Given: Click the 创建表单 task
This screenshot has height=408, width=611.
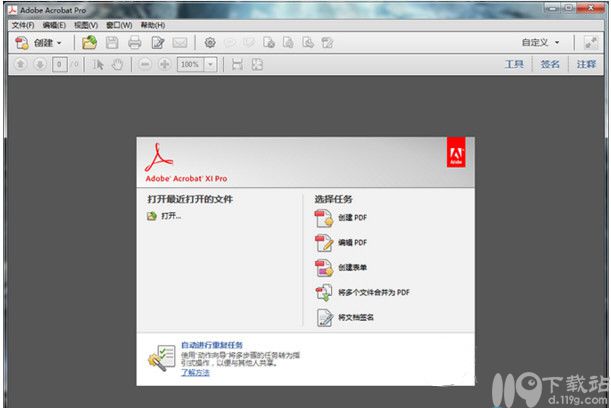Looking at the screenshot, I should pyautogui.click(x=341, y=268).
